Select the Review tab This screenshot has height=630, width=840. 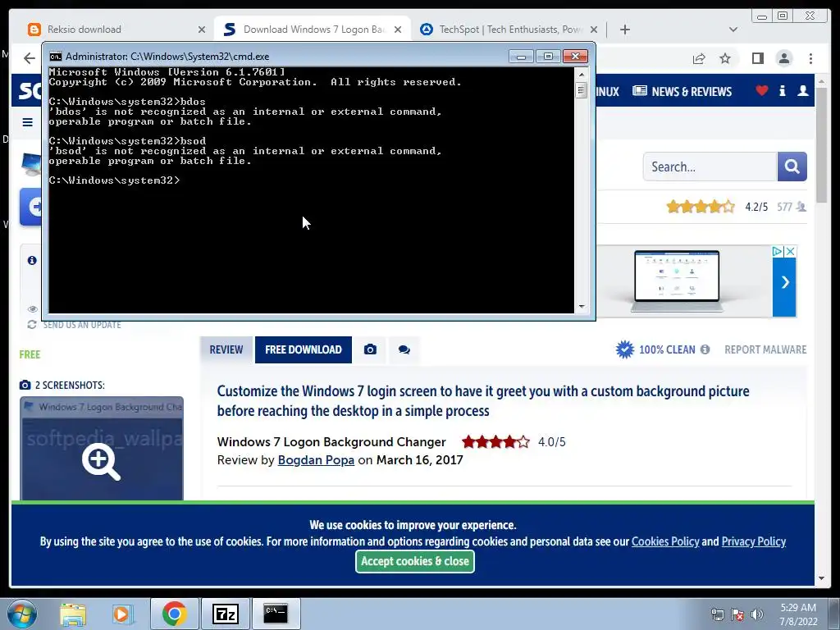point(226,349)
